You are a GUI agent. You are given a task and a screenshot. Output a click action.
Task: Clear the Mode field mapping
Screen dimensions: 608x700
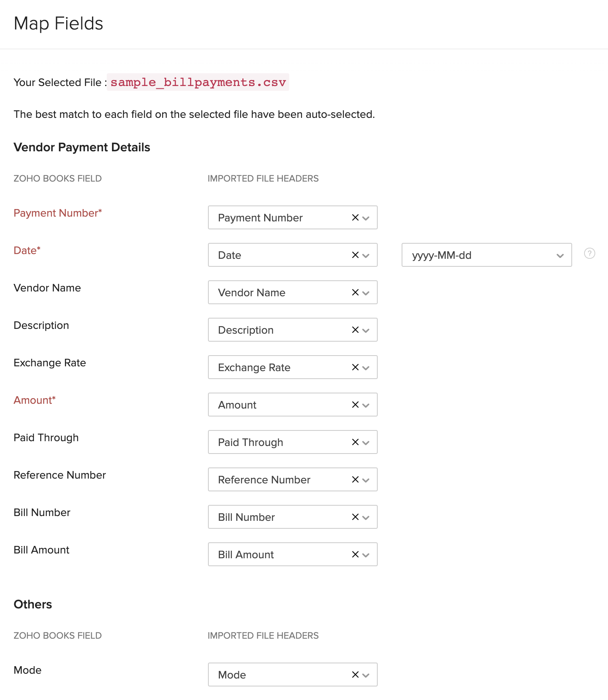(x=355, y=675)
